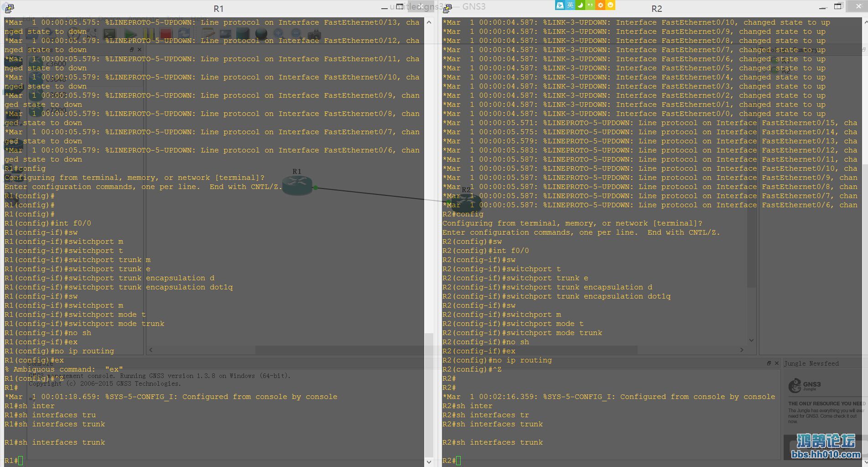The image size is (868, 467).
Task: Close the GNS3 console dock panel
Action: pyautogui.click(x=777, y=363)
